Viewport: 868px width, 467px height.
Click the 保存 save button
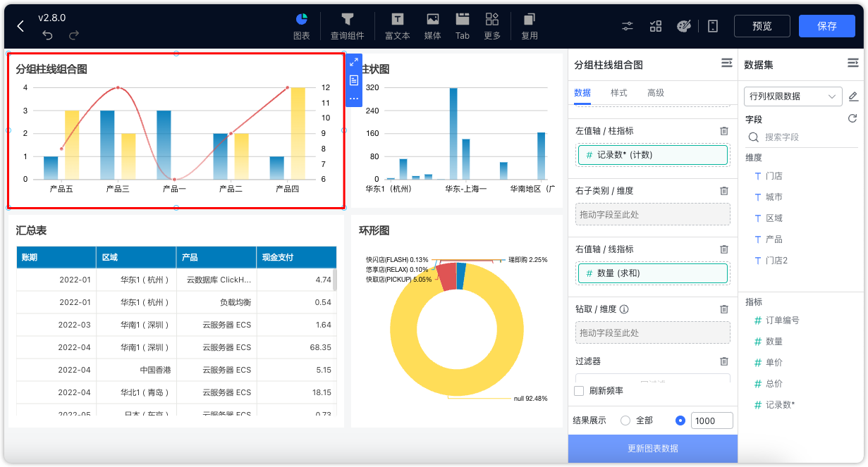pyautogui.click(x=826, y=25)
